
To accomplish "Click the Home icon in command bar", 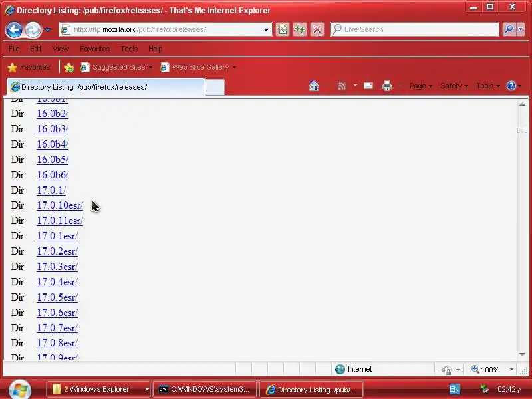I will click(x=314, y=86).
